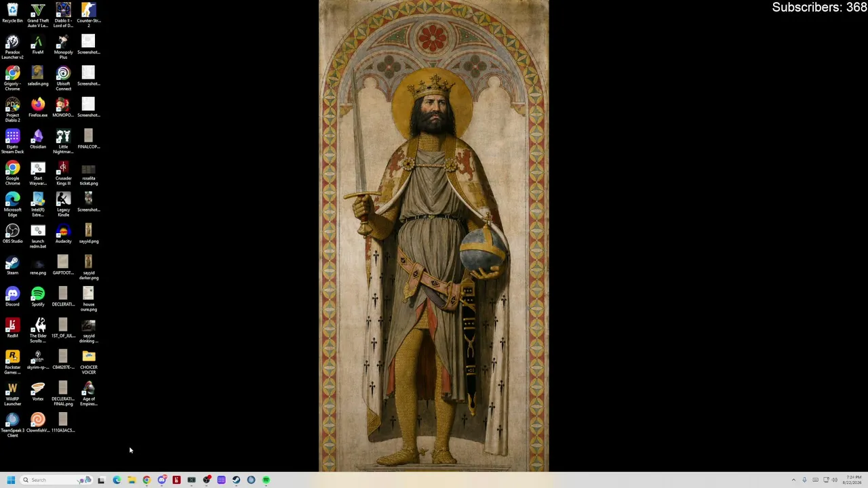Show hidden system tray icons

(793, 480)
